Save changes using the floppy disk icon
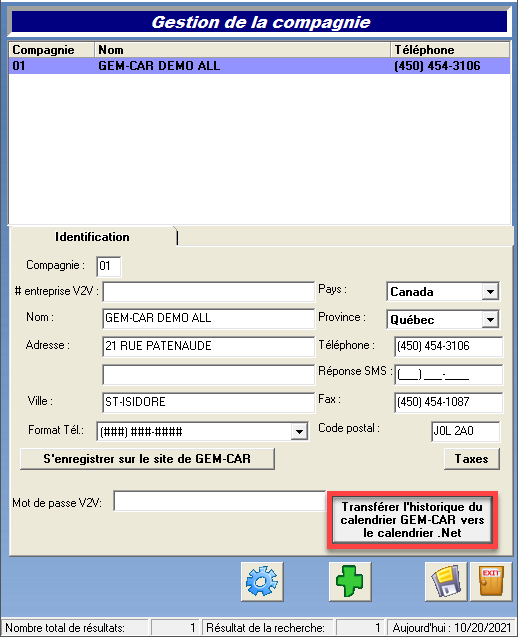 click(x=446, y=581)
